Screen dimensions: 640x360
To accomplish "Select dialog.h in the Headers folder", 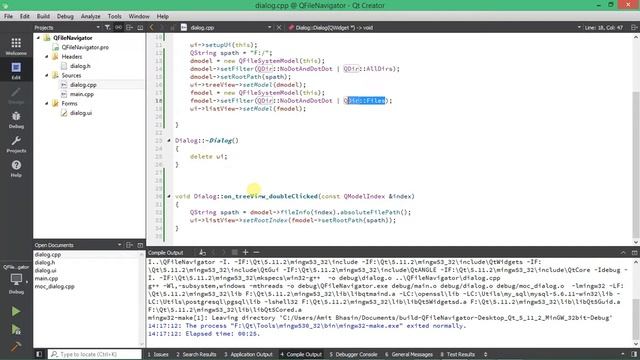I will (x=80, y=66).
